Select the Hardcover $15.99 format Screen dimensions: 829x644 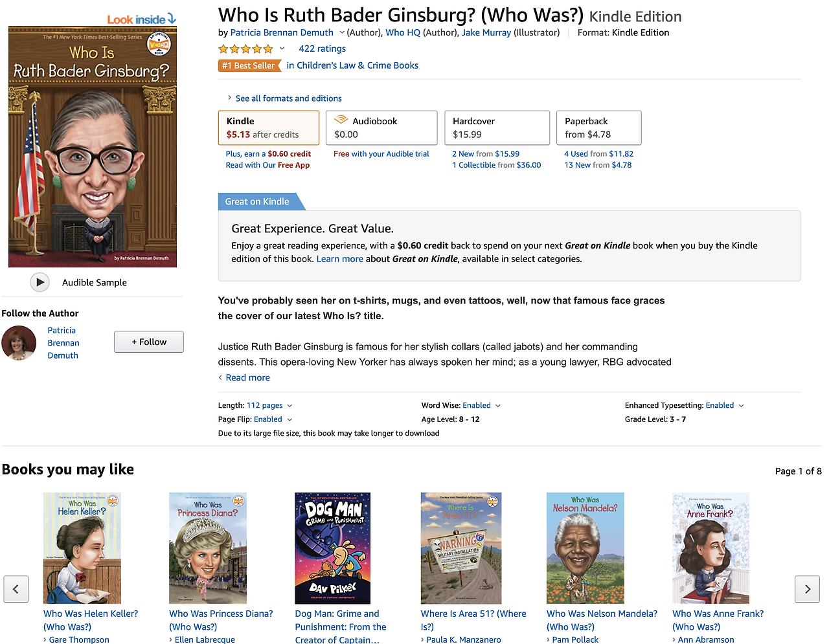[497, 128]
